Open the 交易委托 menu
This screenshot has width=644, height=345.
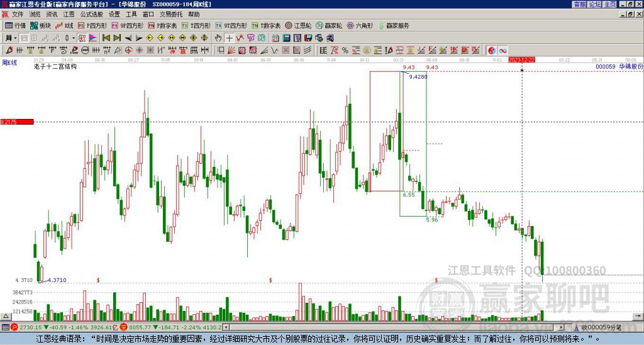(x=171, y=14)
